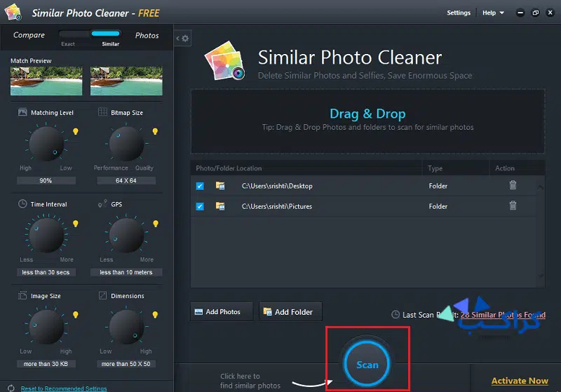Click the right match preview thumbnail
The image size is (561, 392).
[x=126, y=81]
